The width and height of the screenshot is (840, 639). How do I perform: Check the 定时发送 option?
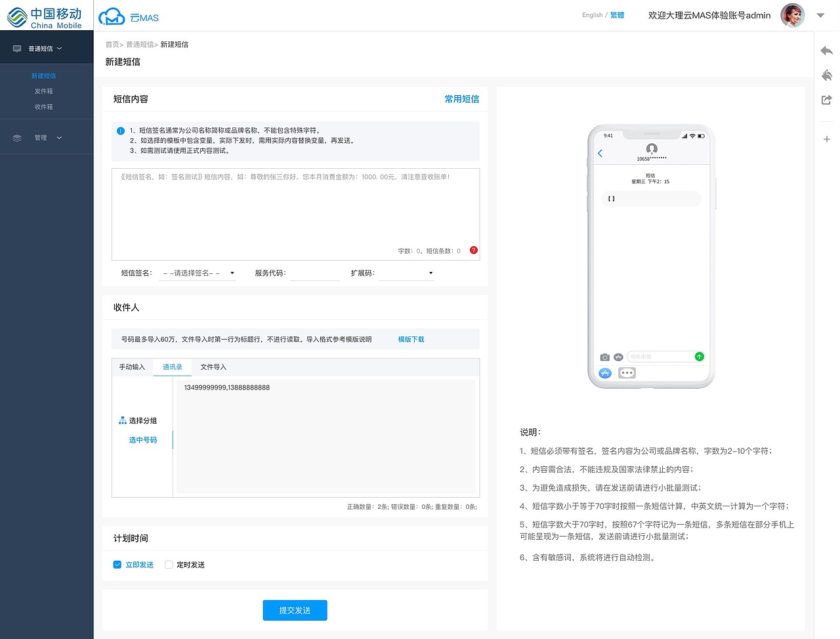pos(168,564)
